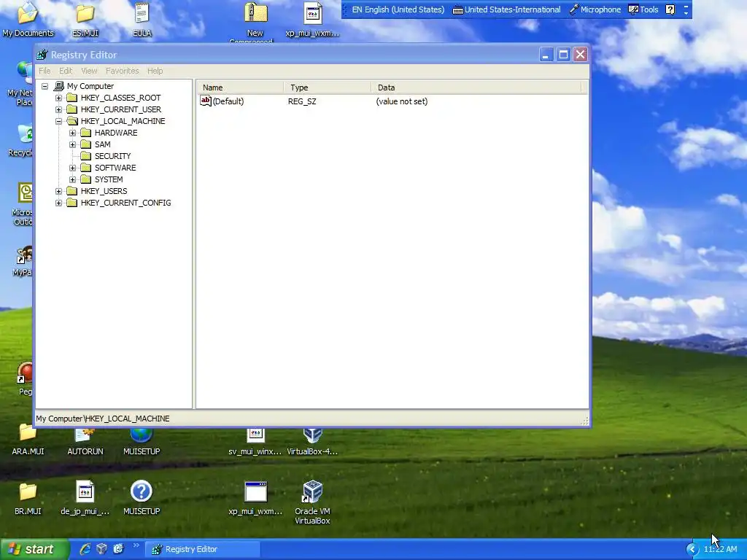
Task: Select the HKEY_USERS folder icon
Action: coord(72,191)
